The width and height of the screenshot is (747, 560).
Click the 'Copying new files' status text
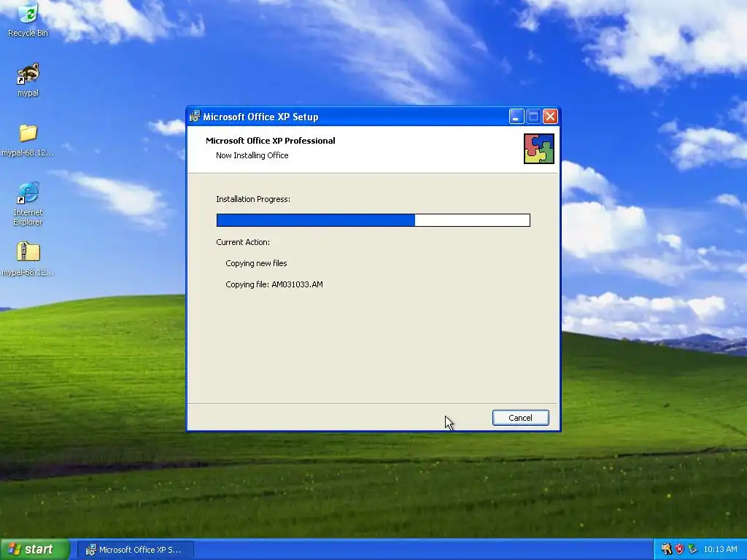pyautogui.click(x=256, y=263)
